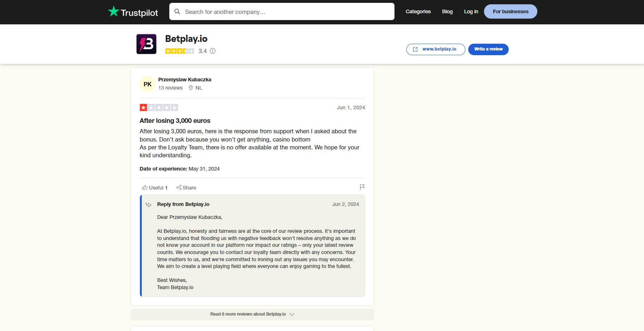The height and width of the screenshot is (331, 644).
Task: Flag the review for reporting
Action: pos(362,187)
